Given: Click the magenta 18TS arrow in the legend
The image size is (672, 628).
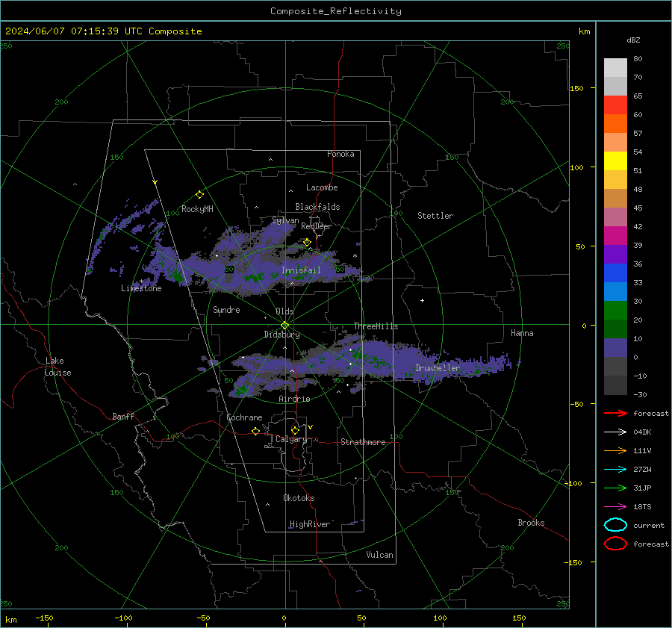Looking at the screenshot, I should click(615, 507).
